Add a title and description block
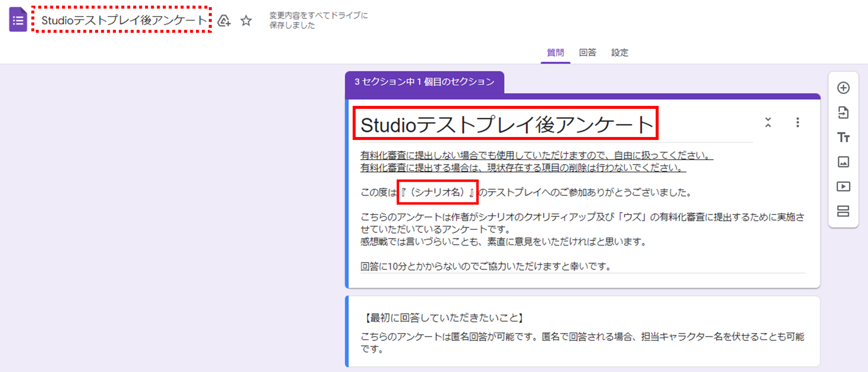Viewport: 868px width, 372px height. [843, 137]
